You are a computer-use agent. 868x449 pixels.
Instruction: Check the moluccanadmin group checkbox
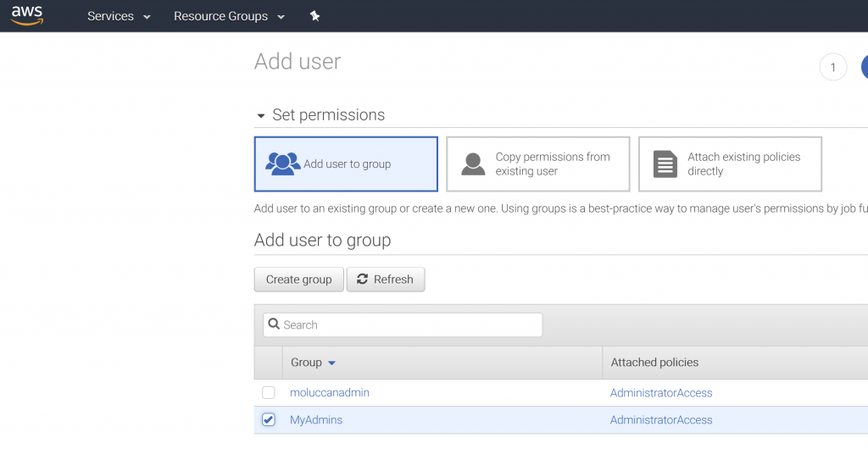point(269,392)
